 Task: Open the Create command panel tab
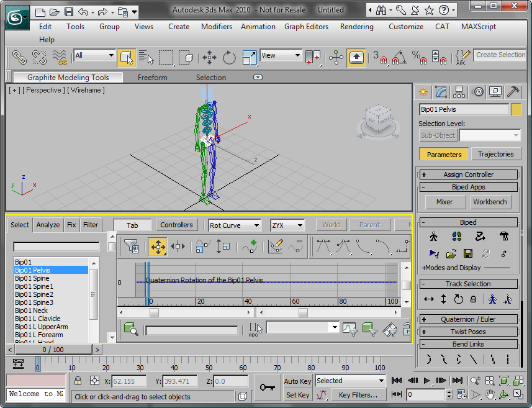pos(423,92)
